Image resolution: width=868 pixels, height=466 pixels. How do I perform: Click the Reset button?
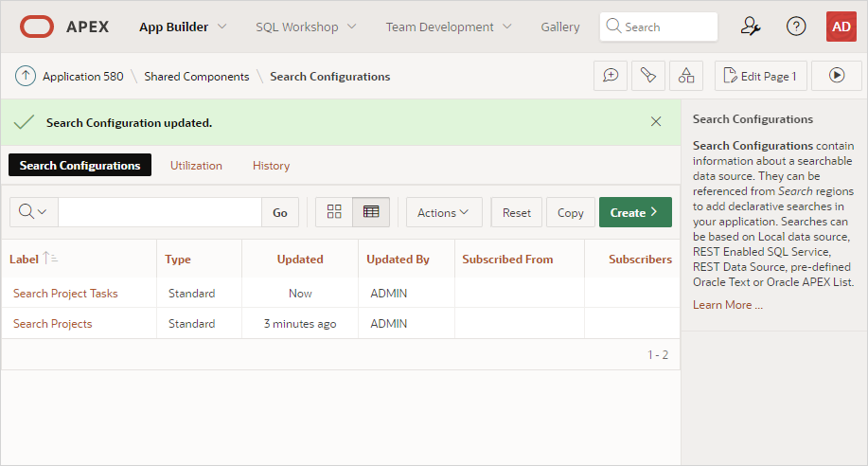click(517, 212)
